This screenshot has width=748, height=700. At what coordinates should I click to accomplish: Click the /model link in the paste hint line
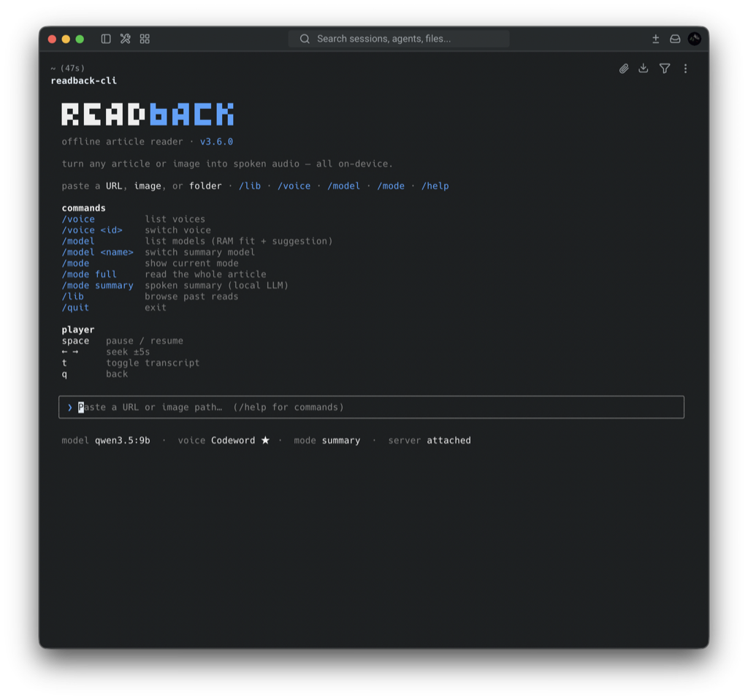[x=343, y=186]
